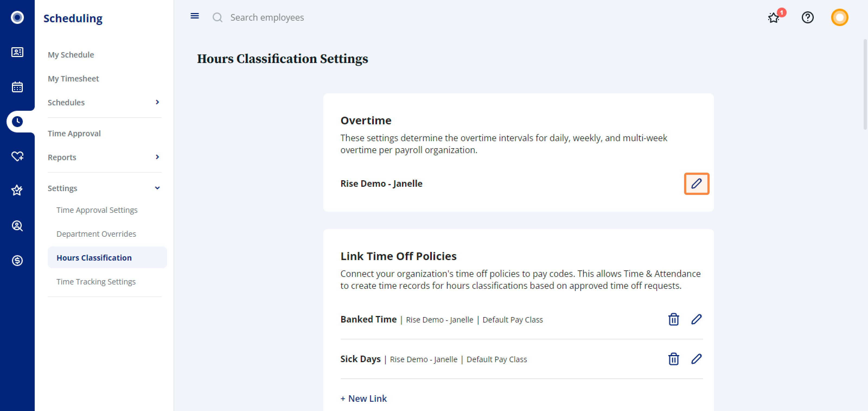The height and width of the screenshot is (411, 868).
Task: Click the Settings menu label
Action: click(x=62, y=188)
